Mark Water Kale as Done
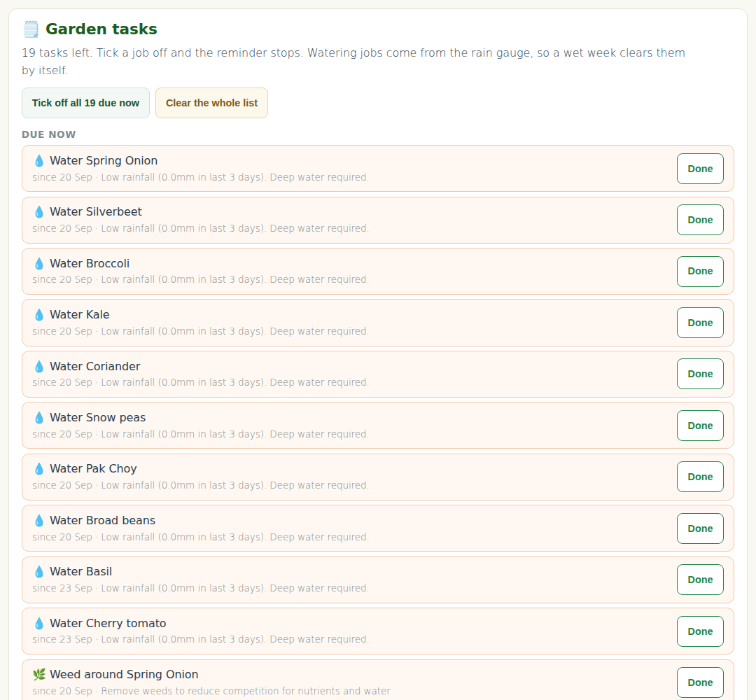 pos(700,323)
